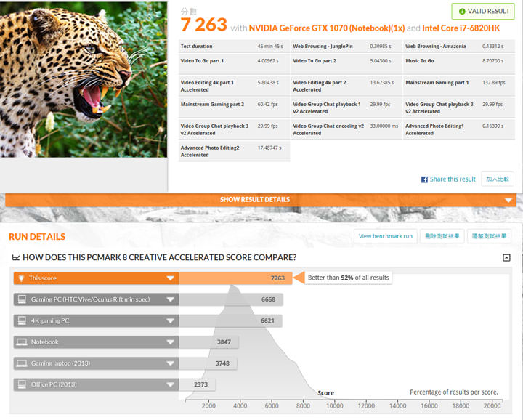Image resolution: width=523 pixels, height=420 pixels.
Task: Open the 4K gaming PC dropdown arrow
Action: 171,320
